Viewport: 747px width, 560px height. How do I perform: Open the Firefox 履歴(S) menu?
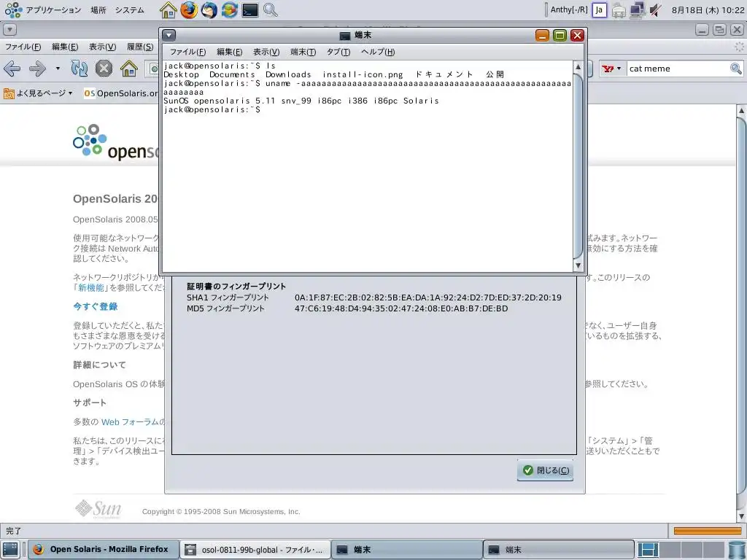(x=140, y=47)
